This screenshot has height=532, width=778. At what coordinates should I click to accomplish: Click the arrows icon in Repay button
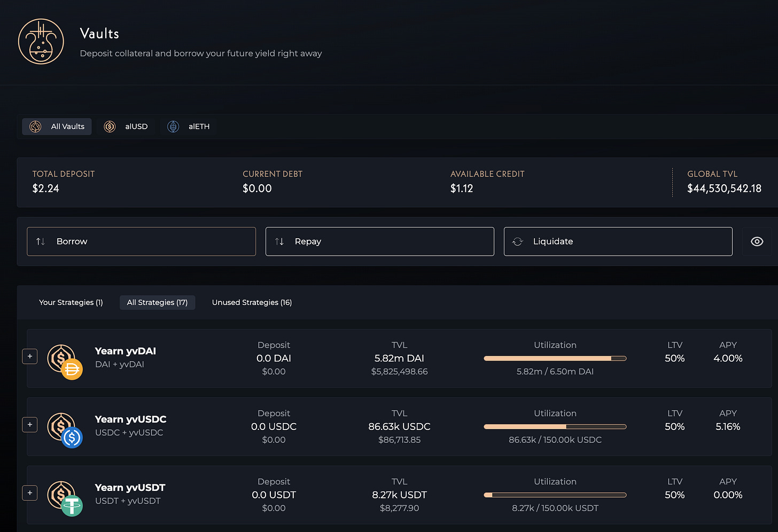click(279, 241)
